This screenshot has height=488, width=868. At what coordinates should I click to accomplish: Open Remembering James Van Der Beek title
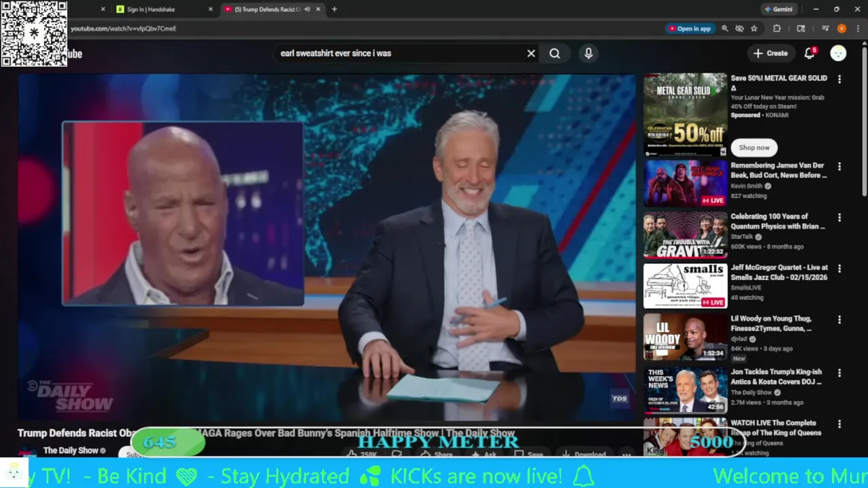click(778, 170)
